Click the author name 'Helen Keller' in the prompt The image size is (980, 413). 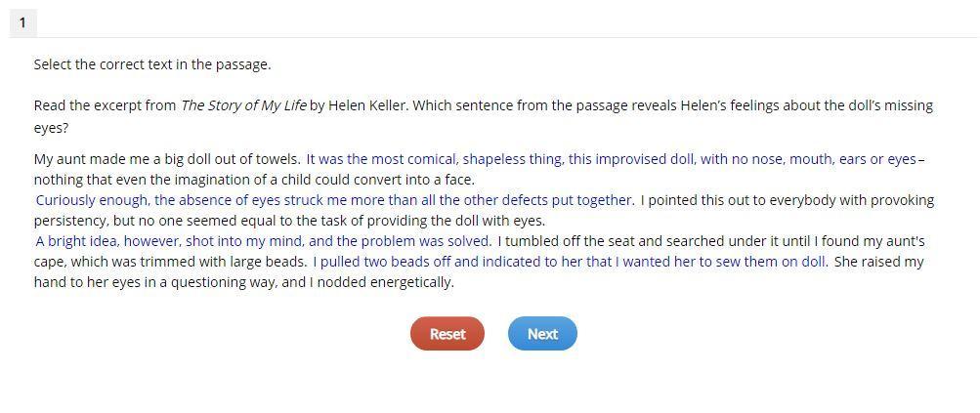click(x=367, y=105)
